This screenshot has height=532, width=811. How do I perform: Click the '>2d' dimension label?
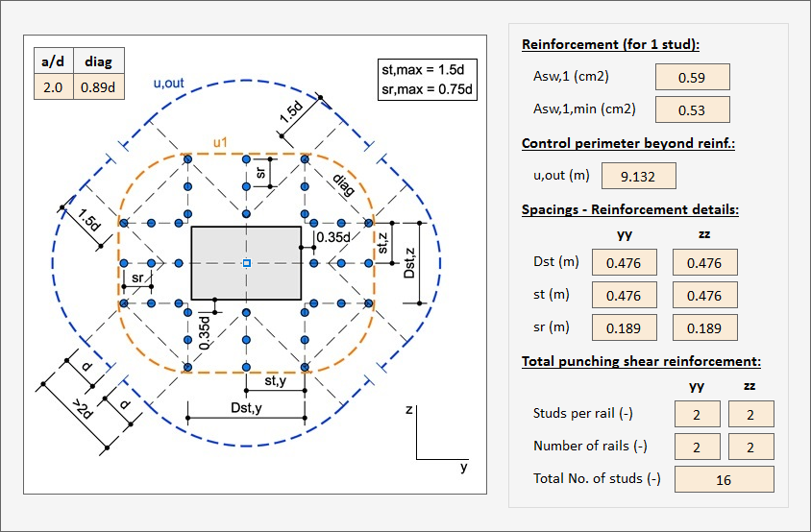click(x=83, y=409)
